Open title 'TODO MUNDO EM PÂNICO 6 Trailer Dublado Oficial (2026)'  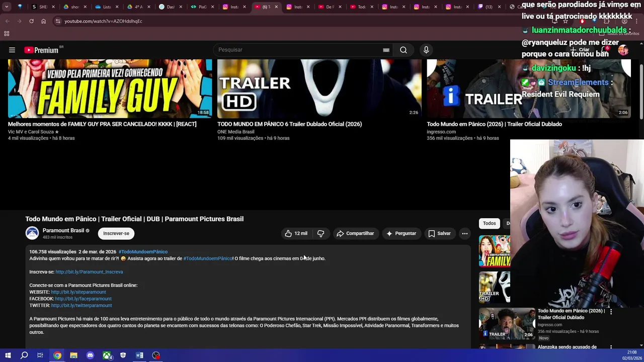pos(289,124)
